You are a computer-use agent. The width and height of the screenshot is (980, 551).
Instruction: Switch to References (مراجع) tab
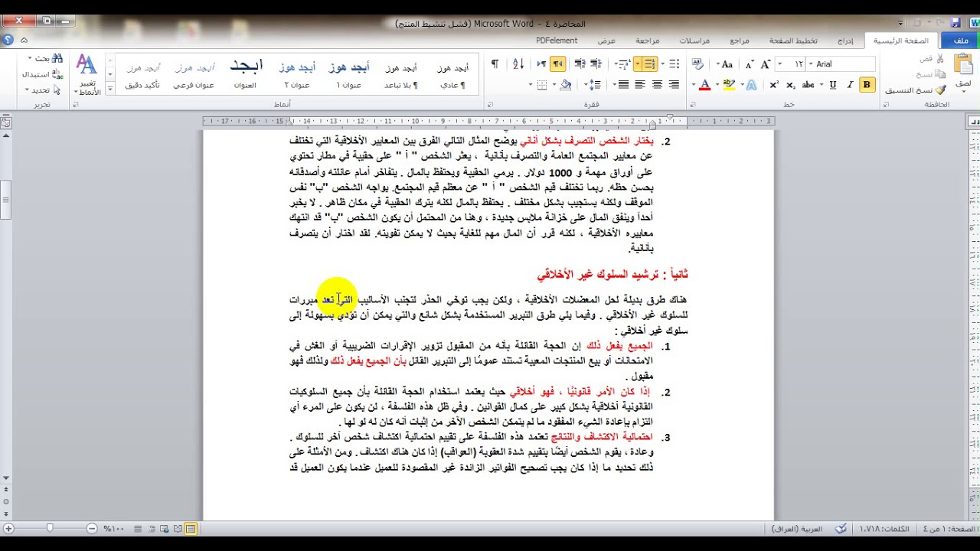[x=740, y=41]
